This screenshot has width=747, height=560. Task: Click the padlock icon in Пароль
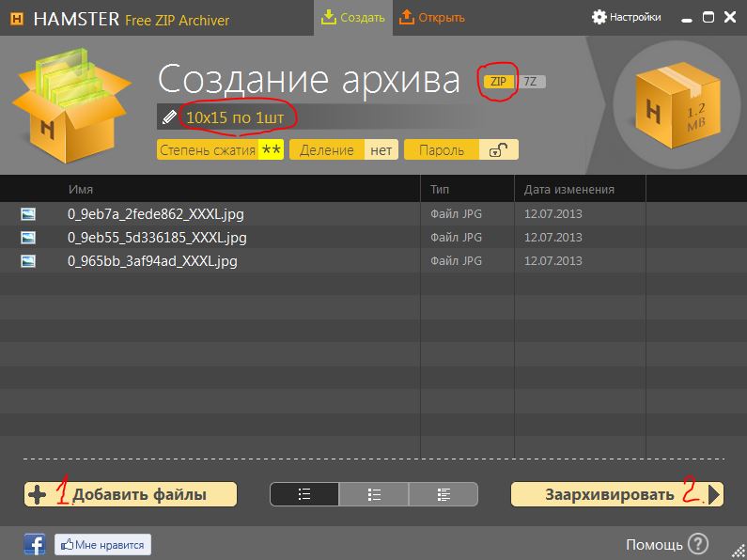tap(498, 150)
